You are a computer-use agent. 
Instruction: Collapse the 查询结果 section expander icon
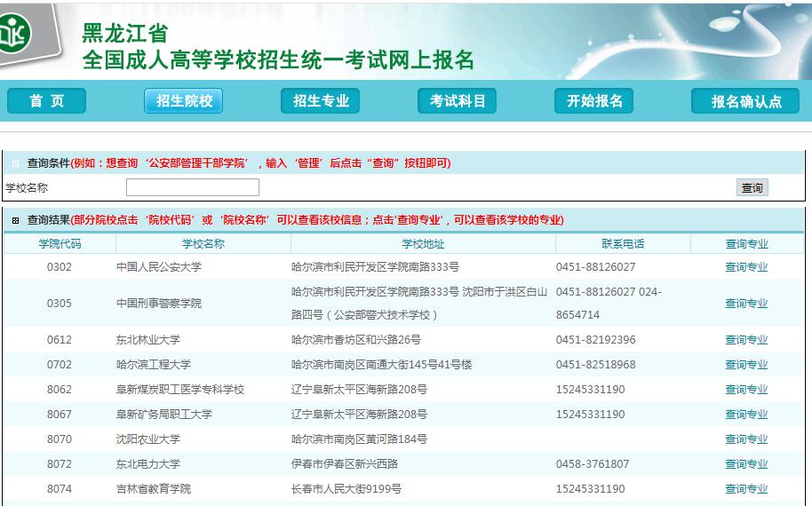click(15, 220)
